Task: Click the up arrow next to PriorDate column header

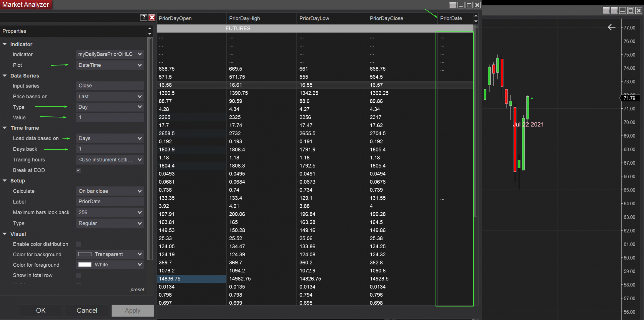Action: tap(476, 16)
